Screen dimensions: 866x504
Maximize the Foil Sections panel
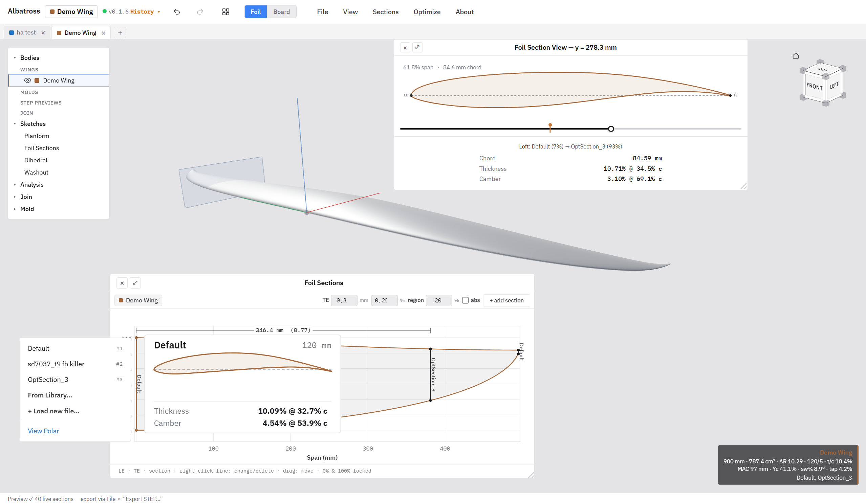click(135, 283)
